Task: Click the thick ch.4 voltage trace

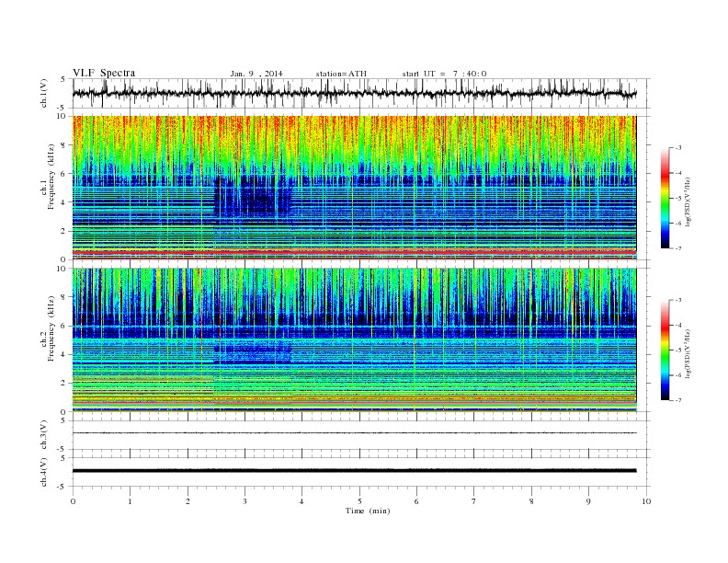Action: [x=354, y=471]
